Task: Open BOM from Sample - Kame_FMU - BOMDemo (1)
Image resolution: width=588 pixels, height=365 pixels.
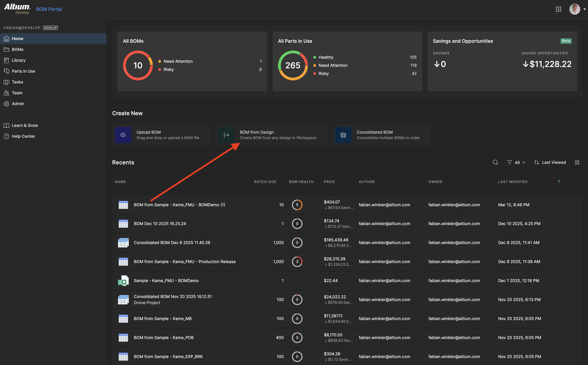Action: pos(179,205)
